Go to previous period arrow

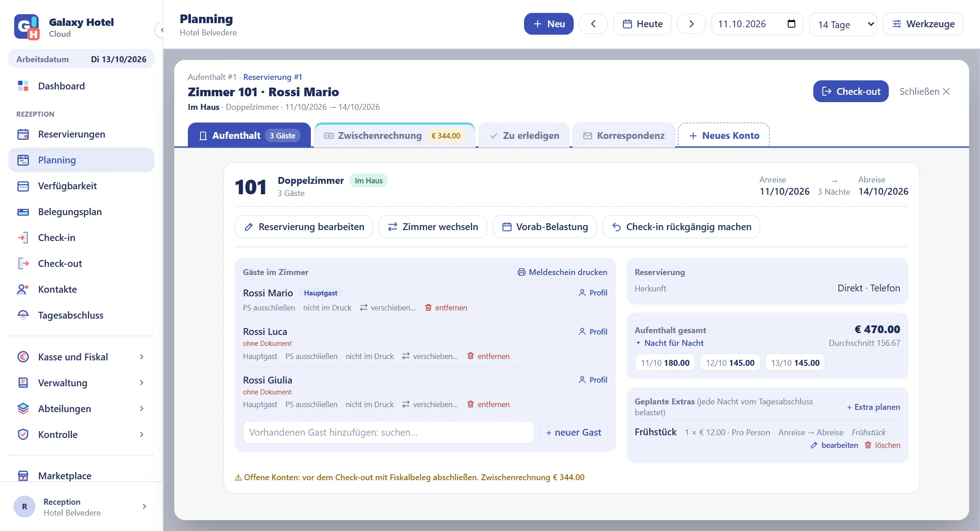593,24
